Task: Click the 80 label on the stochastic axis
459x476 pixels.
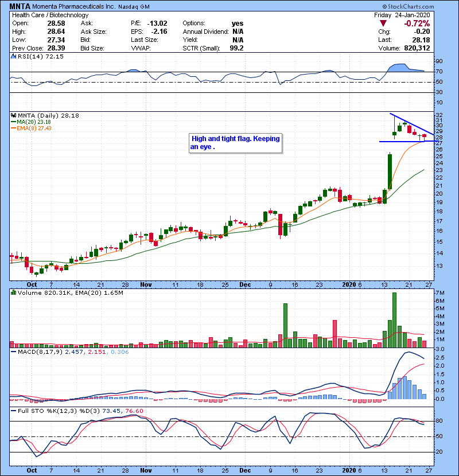Action: [439, 421]
